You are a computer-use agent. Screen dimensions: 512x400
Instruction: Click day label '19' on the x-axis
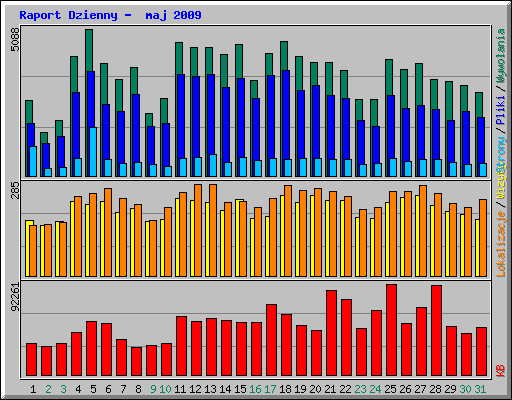click(300, 389)
